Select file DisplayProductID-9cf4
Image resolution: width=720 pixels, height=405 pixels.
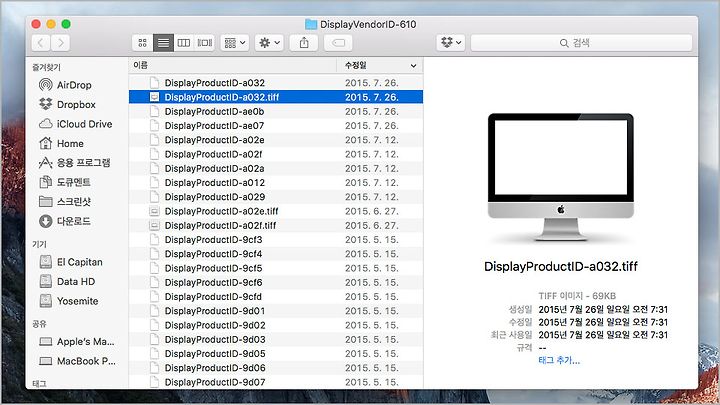pyautogui.click(x=276, y=253)
